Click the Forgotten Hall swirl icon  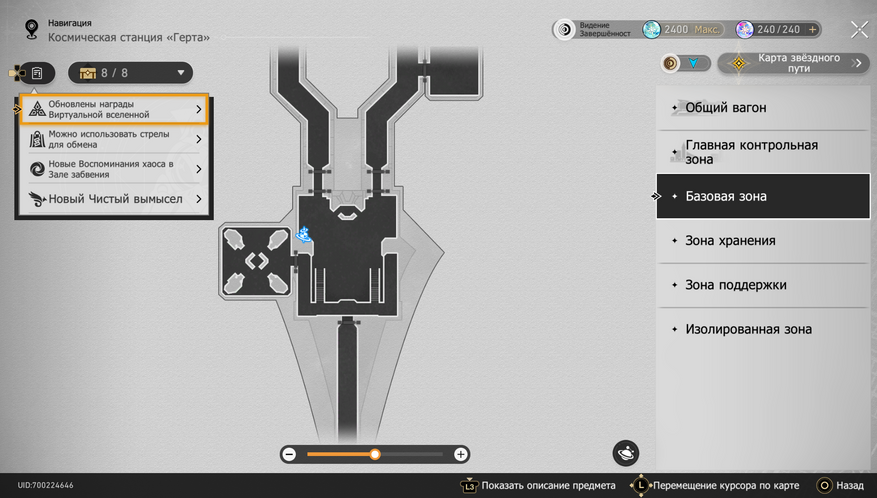pos(37,169)
